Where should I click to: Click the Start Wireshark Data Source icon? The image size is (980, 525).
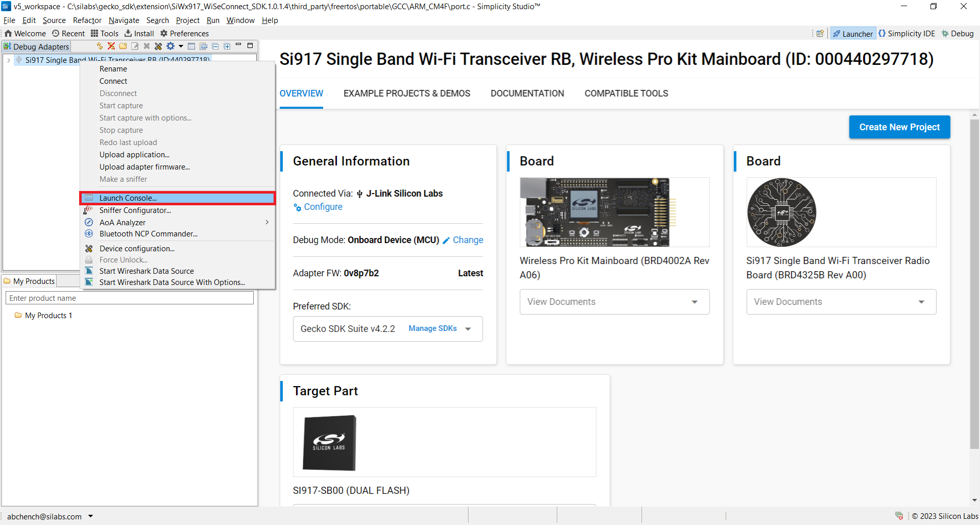pos(89,271)
